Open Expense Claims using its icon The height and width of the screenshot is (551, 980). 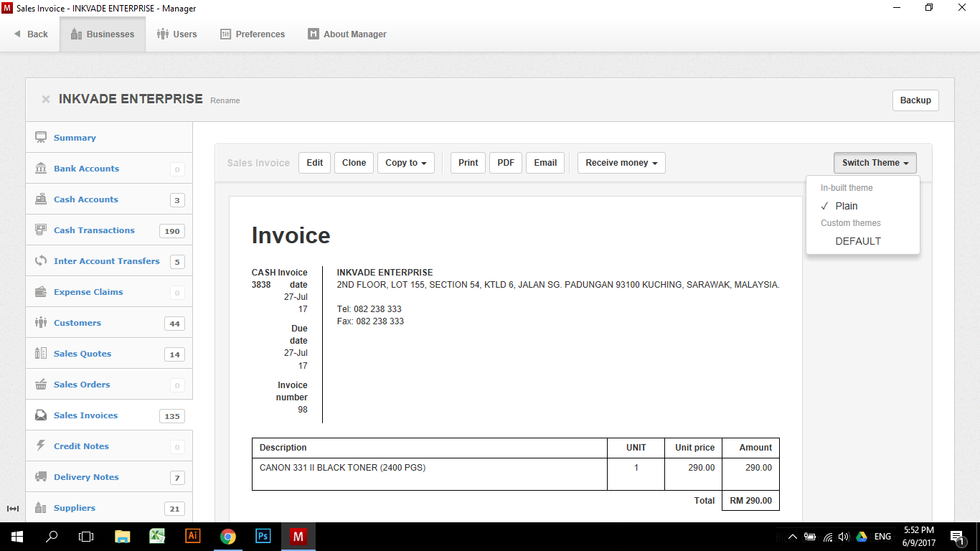41,292
